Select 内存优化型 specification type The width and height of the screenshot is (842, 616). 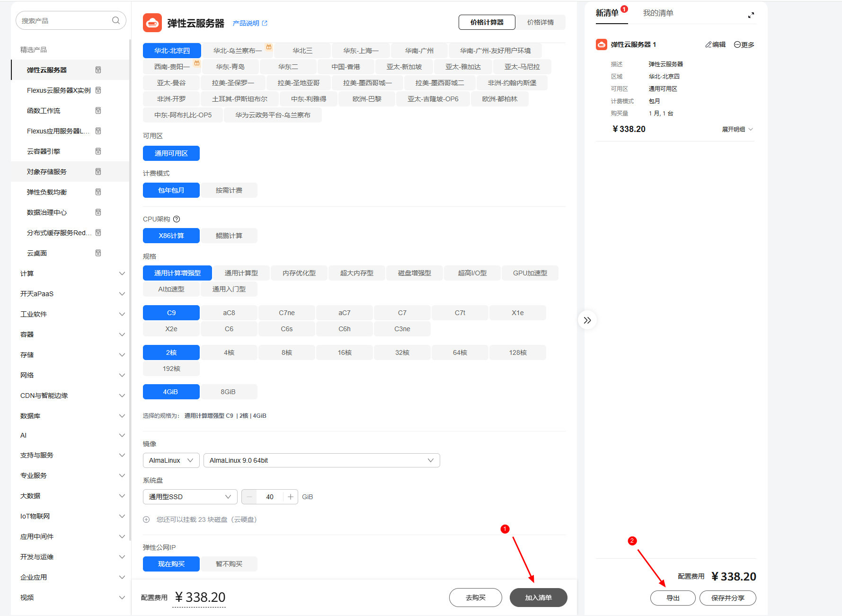pyautogui.click(x=299, y=273)
